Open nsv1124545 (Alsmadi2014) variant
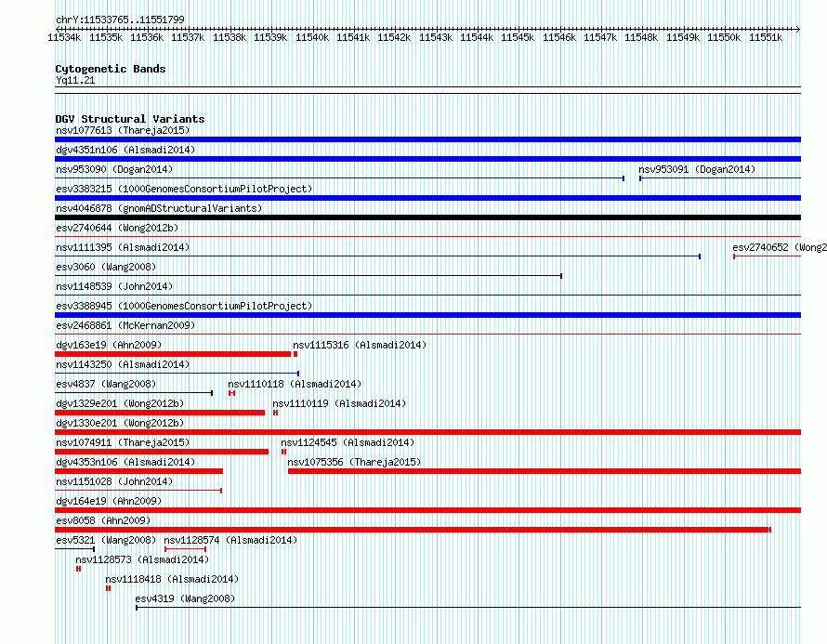Viewport: 827px width, 644px height. (348, 442)
